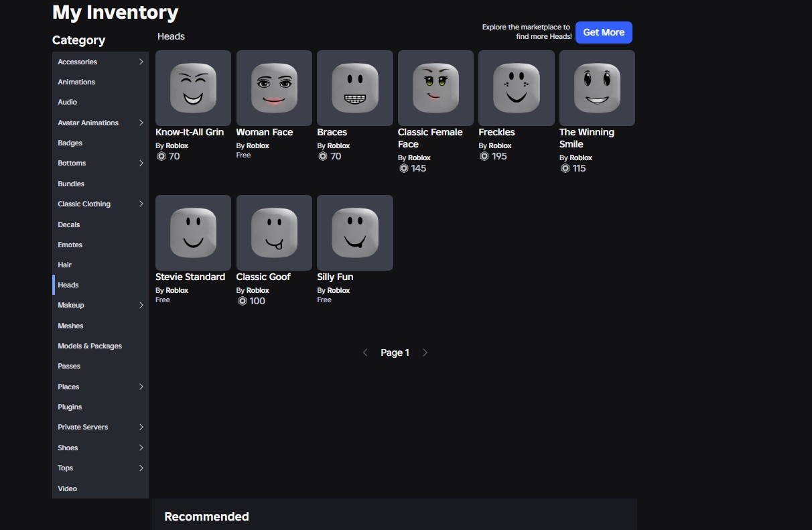Viewport: 812px width, 530px height.
Task: Open the Freckles title link
Action: tap(496, 132)
